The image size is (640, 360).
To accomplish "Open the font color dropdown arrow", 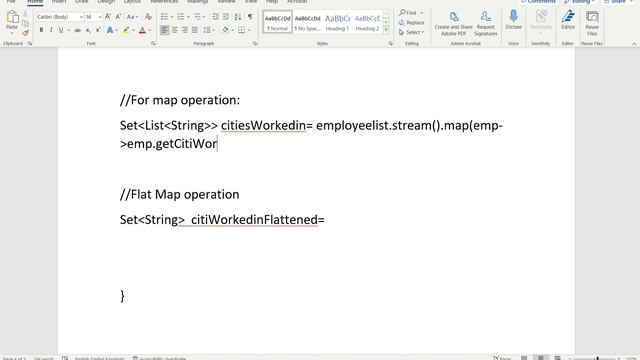I will [149, 30].
